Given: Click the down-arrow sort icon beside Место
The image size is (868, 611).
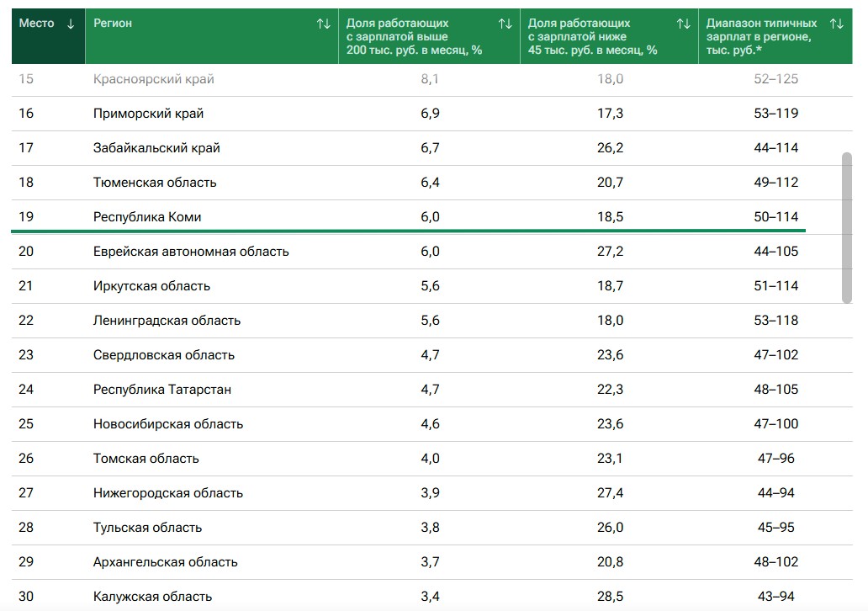Looking at the screenshot, I should click(x=71, y=24).
